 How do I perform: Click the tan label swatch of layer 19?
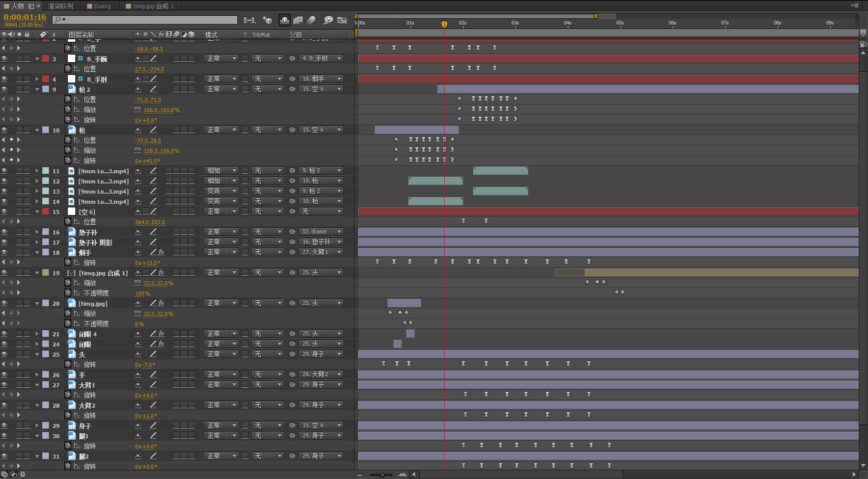tap(45, 273)
